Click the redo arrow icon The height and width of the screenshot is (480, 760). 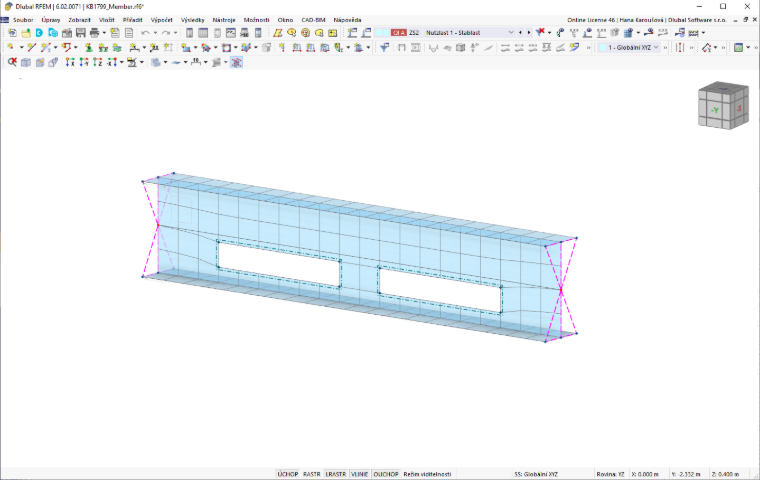click(x=166, y=32)
